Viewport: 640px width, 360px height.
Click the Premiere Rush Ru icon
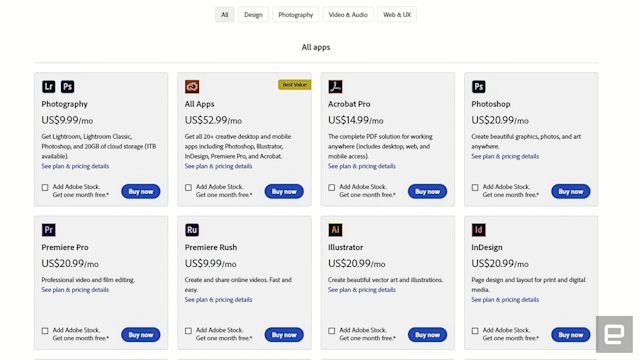pos(192,230)
